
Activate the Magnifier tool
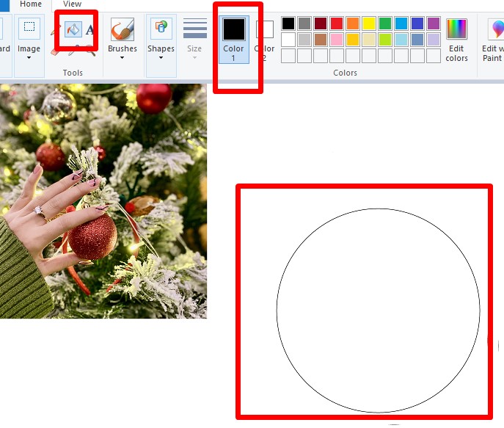[92, 53]
